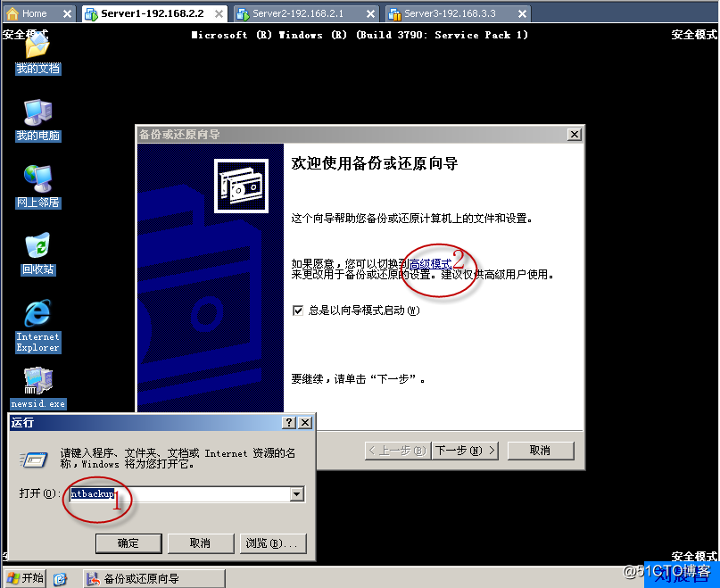Select the newsid.exe desktop icon
This screenshot has width=720, height=588.
point(37,388)
